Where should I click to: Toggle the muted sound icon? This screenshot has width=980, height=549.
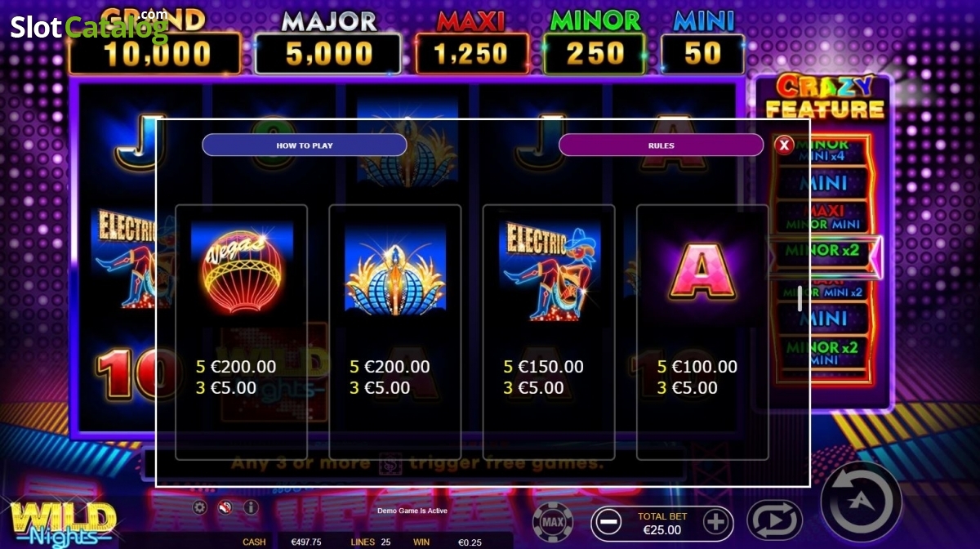click(225, 507)
